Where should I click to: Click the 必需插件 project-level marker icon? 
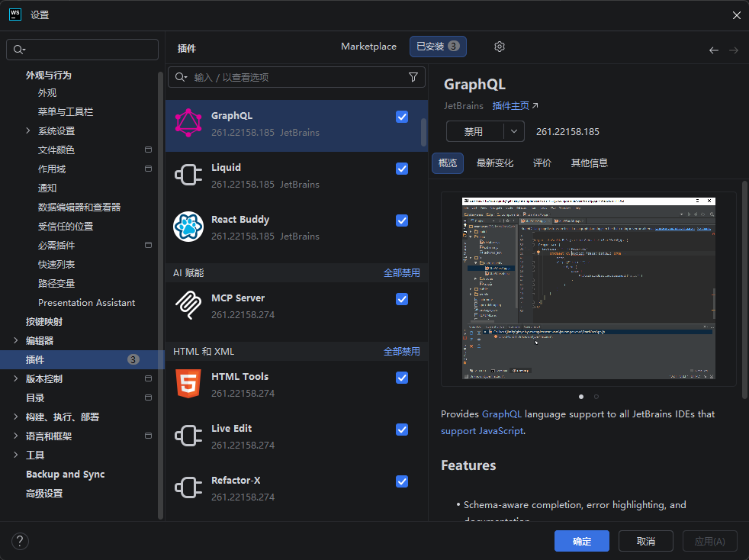pos(148,245)
